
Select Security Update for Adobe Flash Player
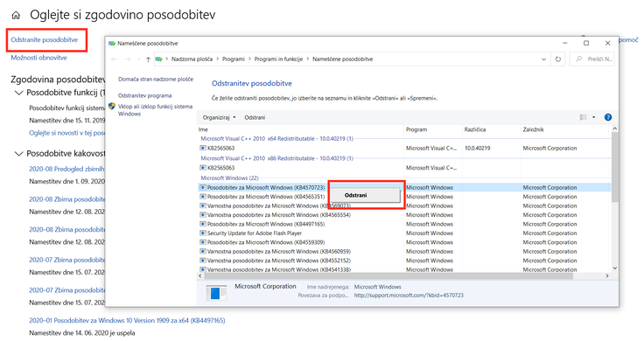255,233
